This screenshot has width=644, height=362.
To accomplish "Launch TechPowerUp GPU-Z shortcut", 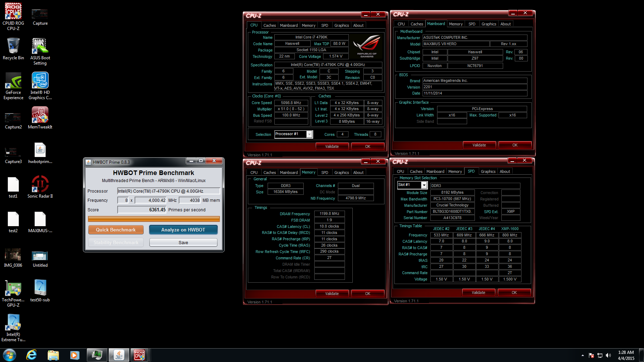I will pyautogui.click(x=13, y=294).
